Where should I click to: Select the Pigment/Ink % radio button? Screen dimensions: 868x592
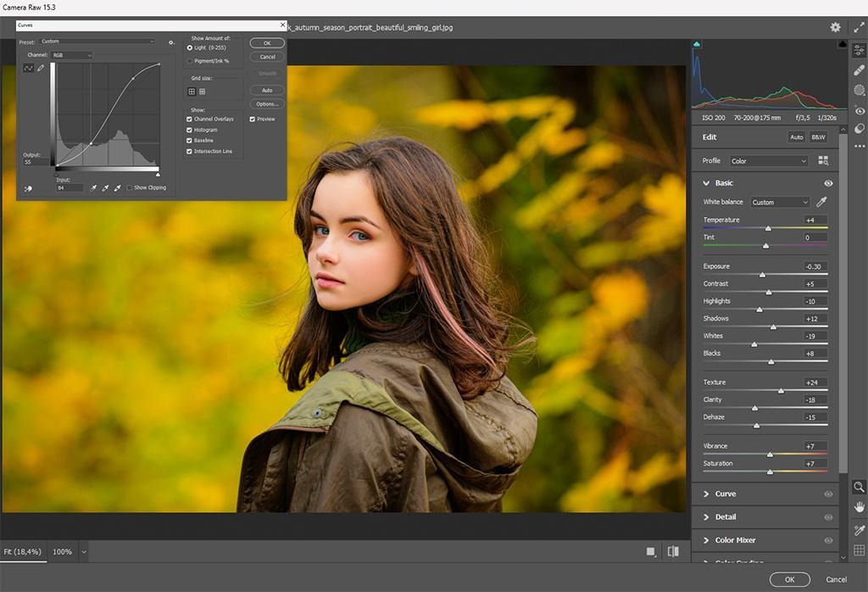coord(189,61)
